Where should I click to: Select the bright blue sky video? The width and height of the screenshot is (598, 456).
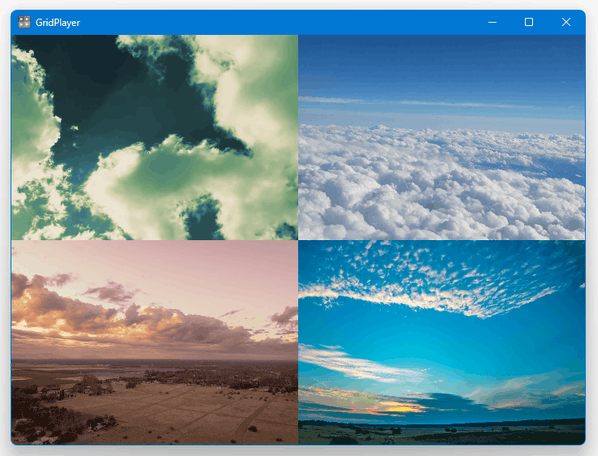coord(442,342)
